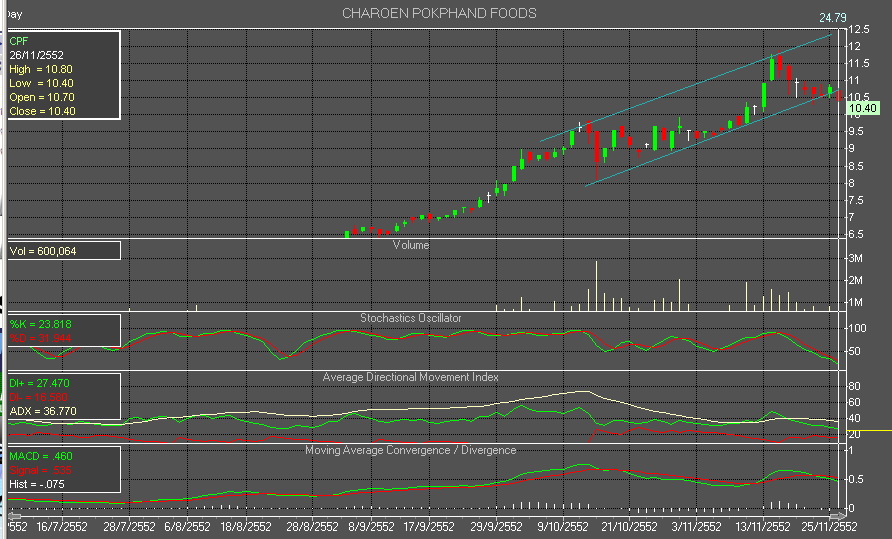Click the 7.5 price axis label
This screenshot has width=892, height=539.
point(856,200)
